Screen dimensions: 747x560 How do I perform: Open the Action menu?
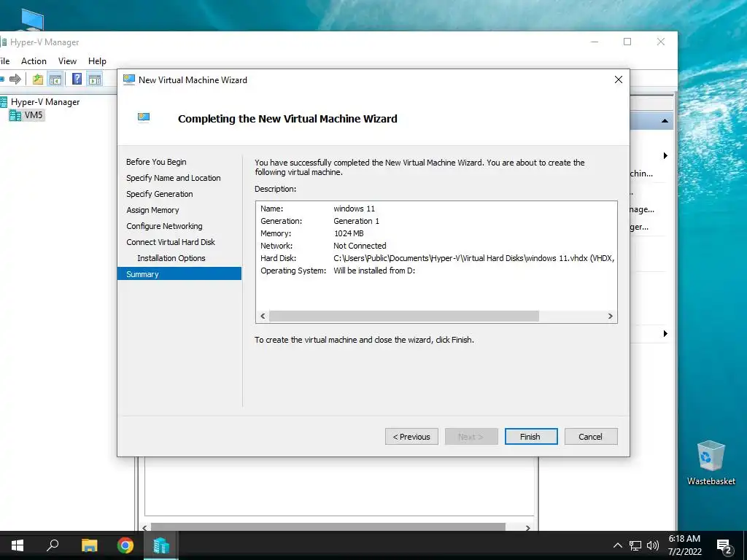34,61
